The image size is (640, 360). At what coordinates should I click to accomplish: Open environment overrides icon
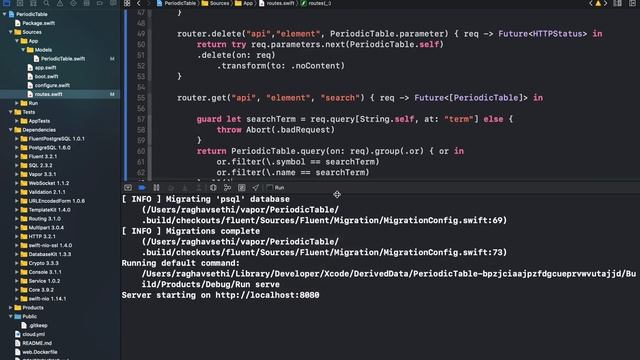coord(242,187)
